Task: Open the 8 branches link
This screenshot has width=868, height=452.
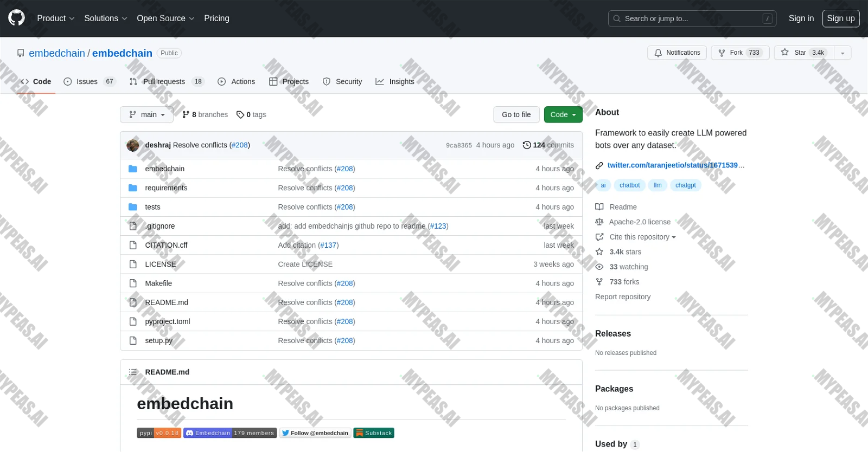Action: click(x=205, y=114)
